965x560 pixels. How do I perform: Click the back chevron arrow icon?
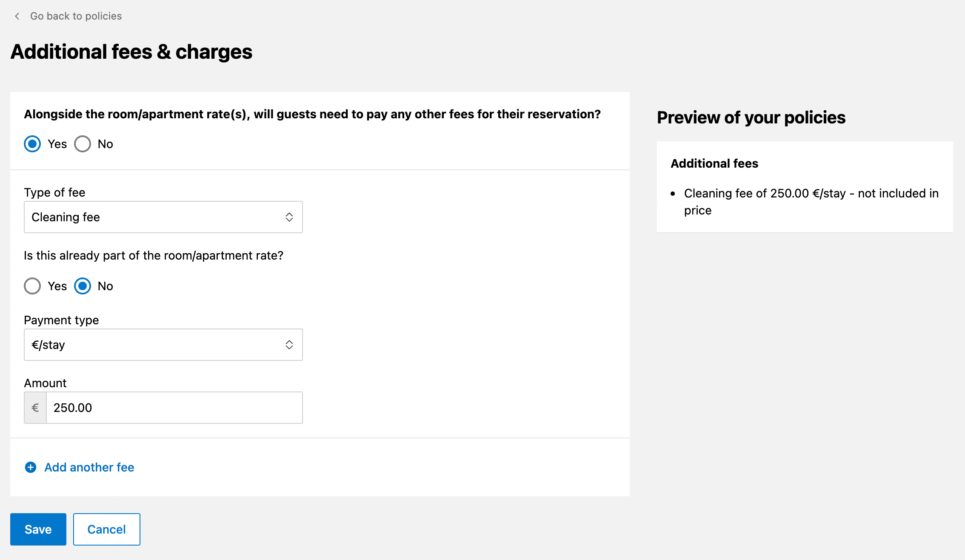(17, 16)
